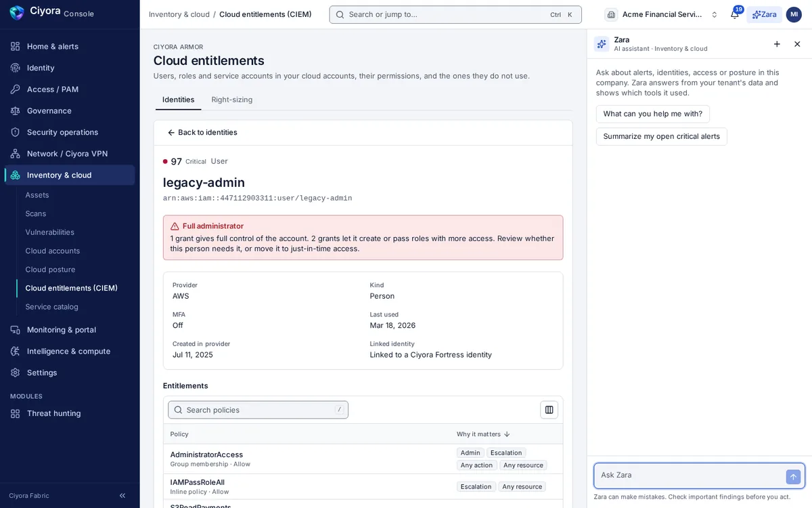The width and height of the screenshot is (812, 508).
Task: Click the legacy-admin ARN text
Action: 257,198
